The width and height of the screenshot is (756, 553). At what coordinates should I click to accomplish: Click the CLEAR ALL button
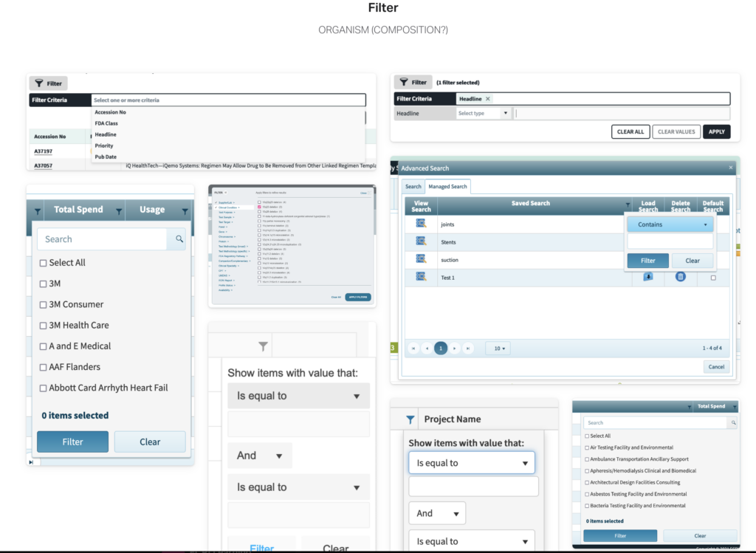pyautogui.click(x=630, y=132)
